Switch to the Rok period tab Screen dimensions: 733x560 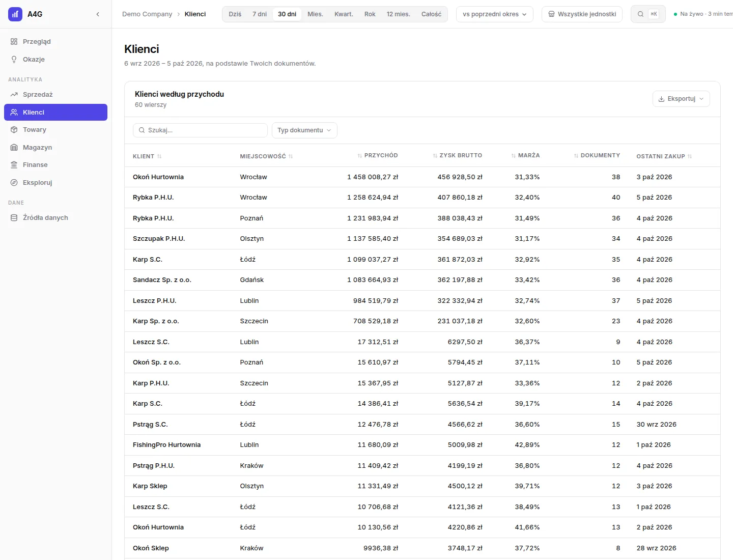tap(370, 14)
